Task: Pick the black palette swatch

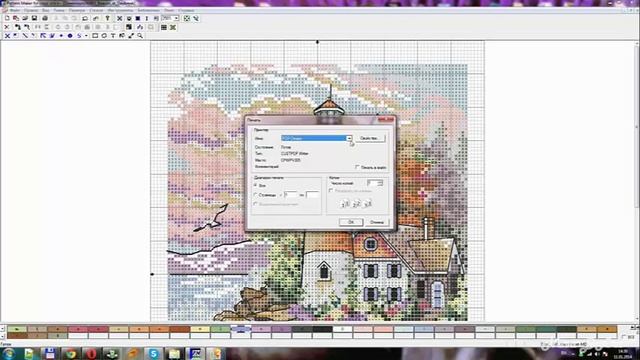Action: pos(322,329)
